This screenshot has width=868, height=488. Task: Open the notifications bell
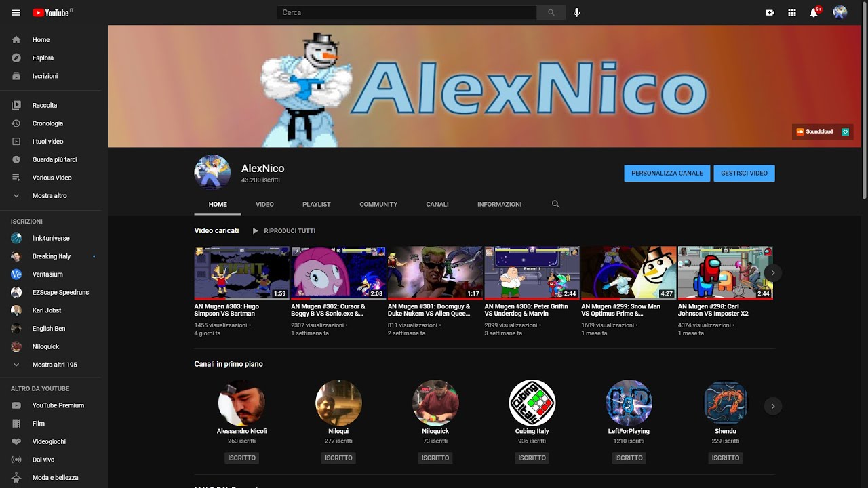pos(814,12)
